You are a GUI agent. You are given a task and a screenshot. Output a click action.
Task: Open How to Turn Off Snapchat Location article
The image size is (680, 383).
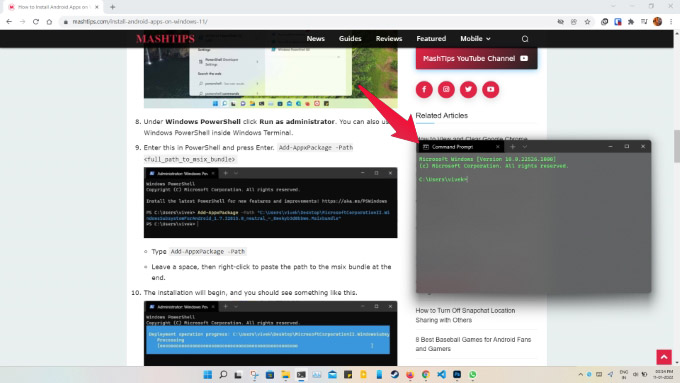tap(465, 315)
